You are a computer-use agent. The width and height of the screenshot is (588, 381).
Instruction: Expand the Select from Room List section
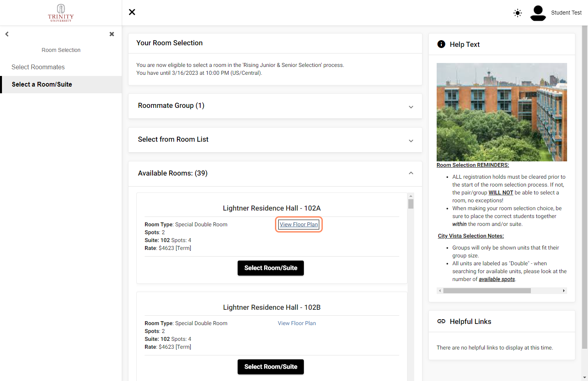(x=275, y=140)
